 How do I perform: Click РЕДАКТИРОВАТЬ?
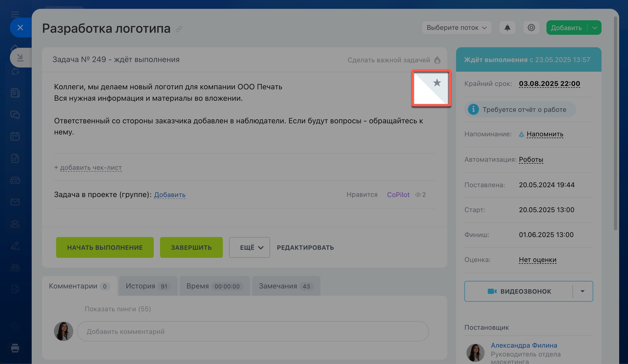[x=305, y=247]
